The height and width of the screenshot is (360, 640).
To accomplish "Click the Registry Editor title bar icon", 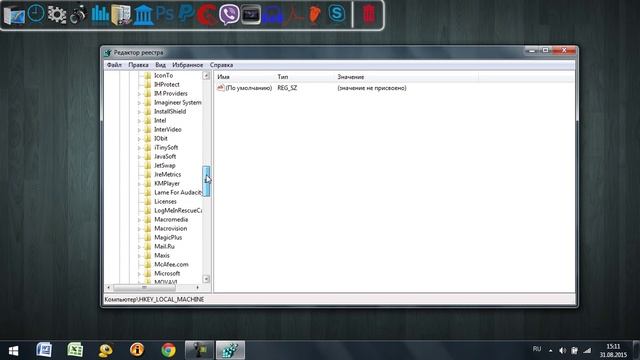I will 108,53.
